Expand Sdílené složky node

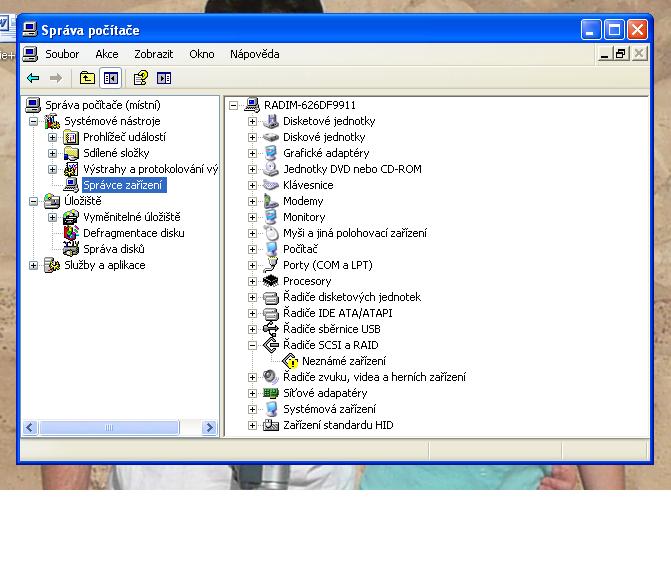52,153
